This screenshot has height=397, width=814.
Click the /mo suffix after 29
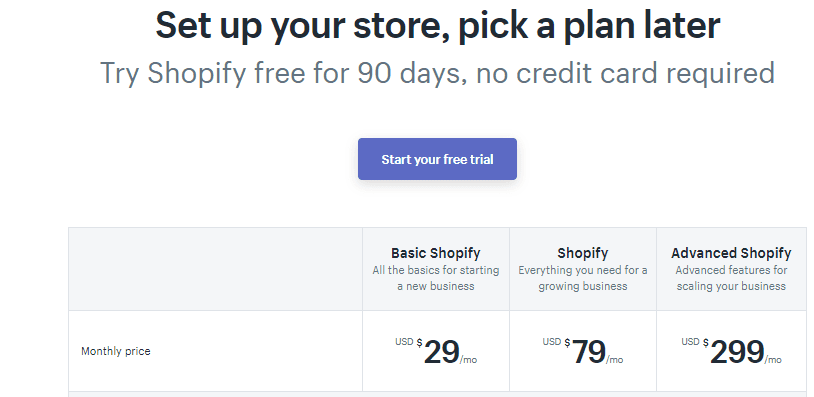coord(468,360)
